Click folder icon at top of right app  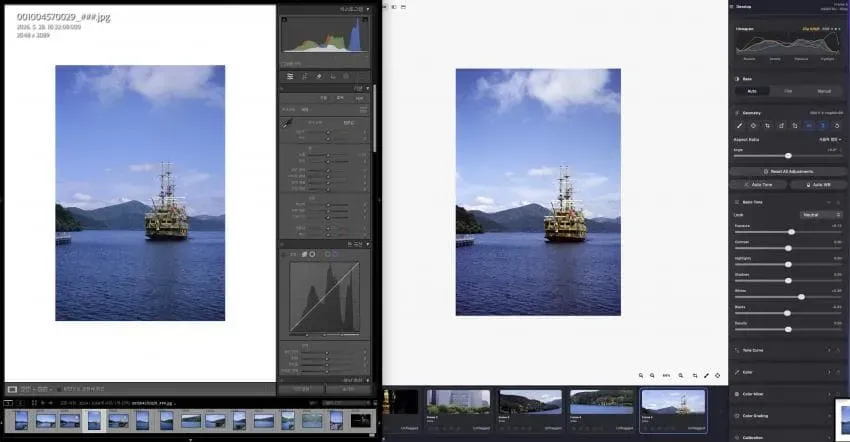[x=403, y=7]
